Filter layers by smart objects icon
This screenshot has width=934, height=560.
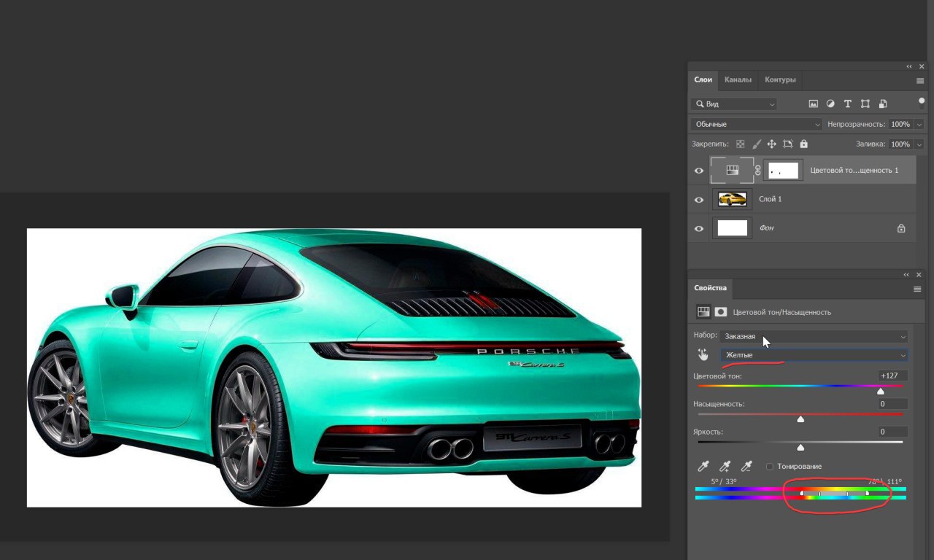883,104
